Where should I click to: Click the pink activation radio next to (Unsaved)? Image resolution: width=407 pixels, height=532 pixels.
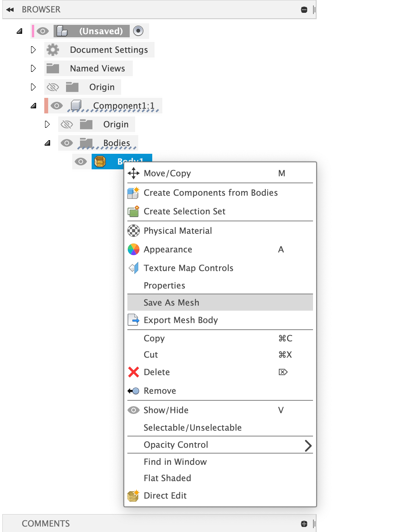pos(138,31)
